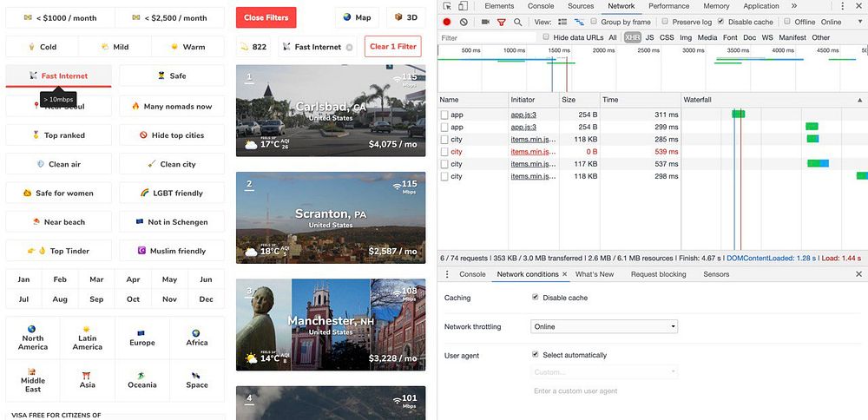Viewport: 868px width, 420px height.
Task: Toggle the LGBT friendly filter
Action: click(172, 194)
